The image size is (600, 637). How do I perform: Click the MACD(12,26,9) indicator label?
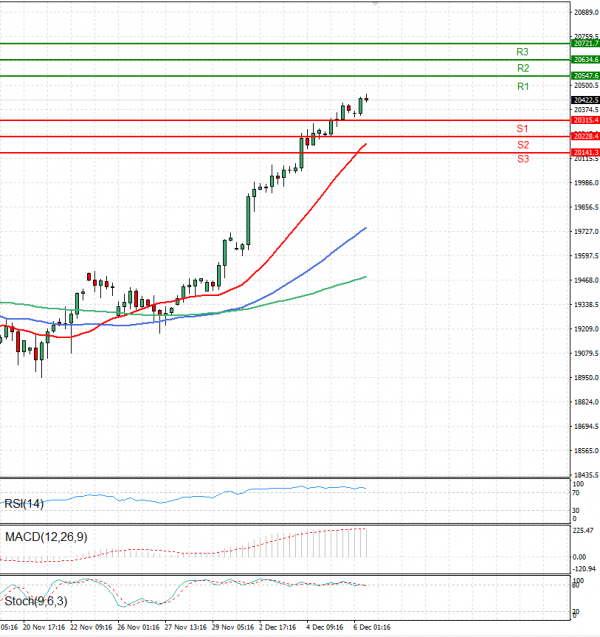(46, 538)
